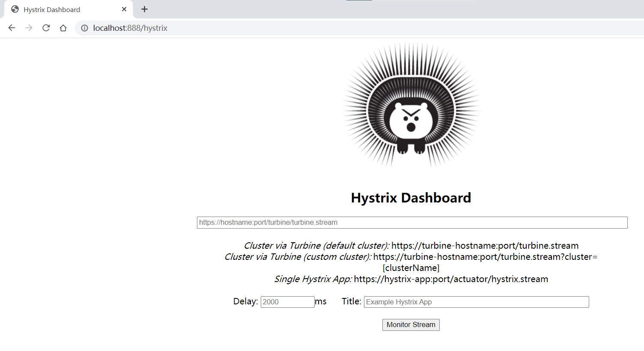Click the [clusterName] text
Screen dimensions: 644x351
tap(411, 268)
